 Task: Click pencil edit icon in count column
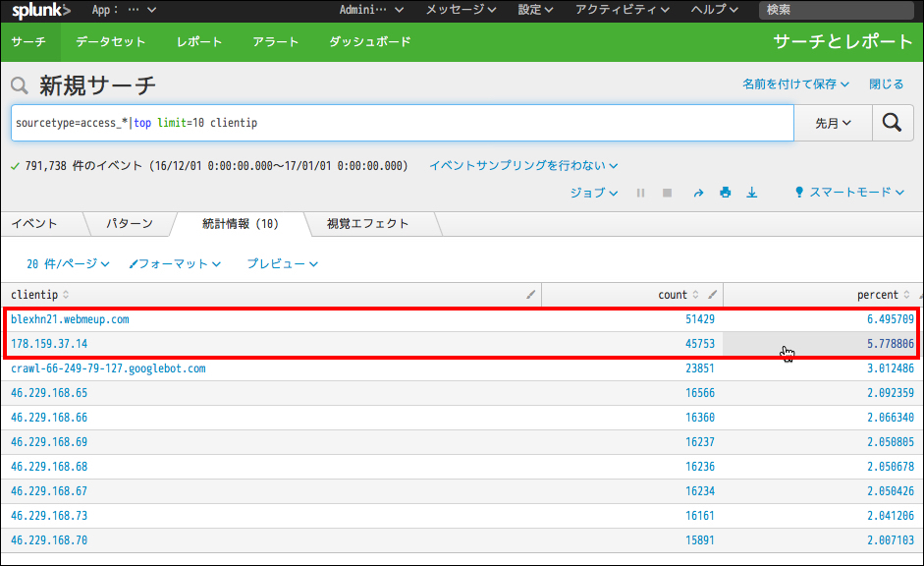click(713, 295)
